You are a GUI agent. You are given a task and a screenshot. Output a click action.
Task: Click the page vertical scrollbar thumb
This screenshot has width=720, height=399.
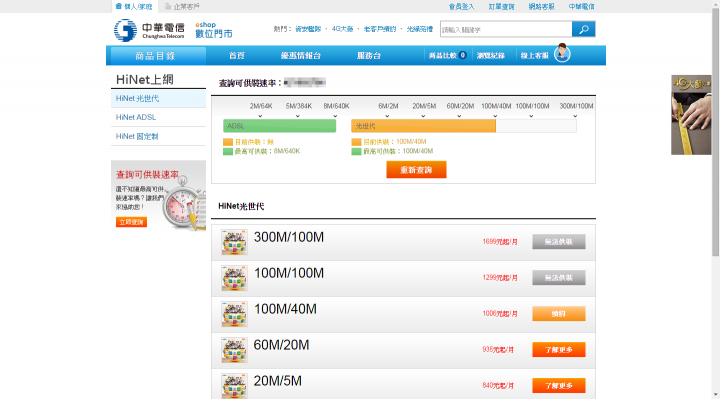715,131
